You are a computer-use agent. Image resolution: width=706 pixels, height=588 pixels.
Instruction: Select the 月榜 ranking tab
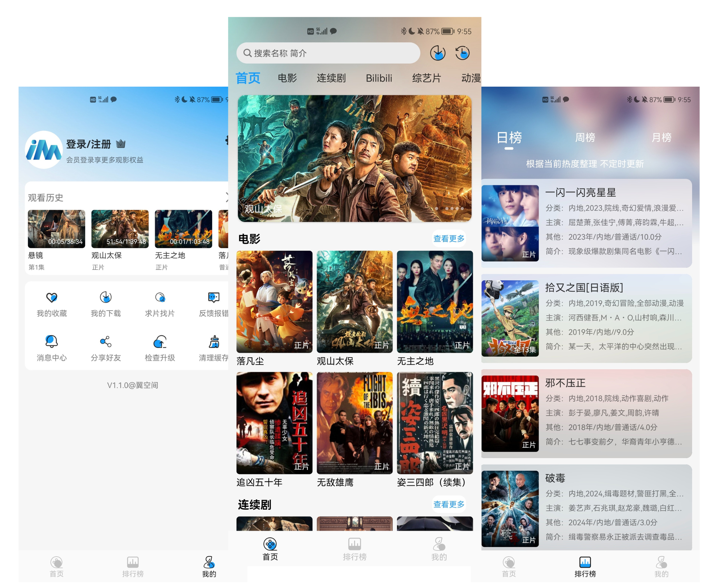click(661, 138)
